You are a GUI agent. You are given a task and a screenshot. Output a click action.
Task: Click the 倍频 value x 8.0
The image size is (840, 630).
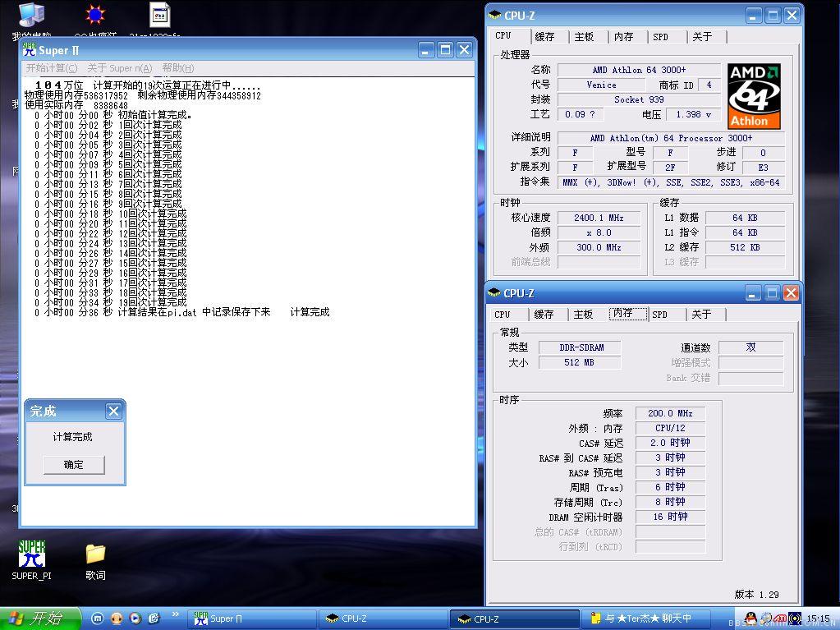click(x=599, y=232)
